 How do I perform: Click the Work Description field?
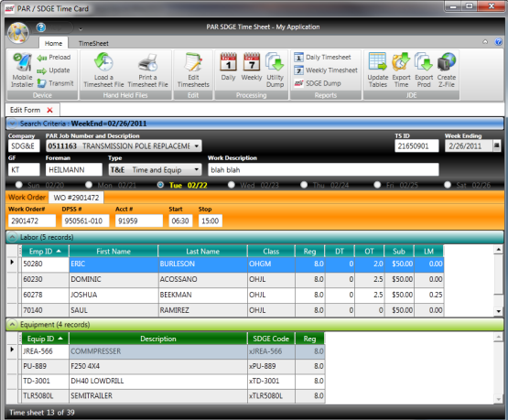(x=323, y=169)
